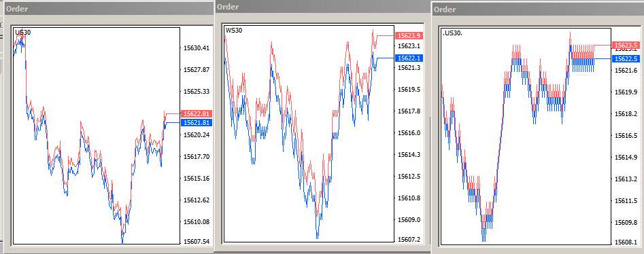Click axis value 15618.2 on .US30. chart
The width and height of the screenshot is (644, 254).
pyautogui.click(x=626, y=113)
